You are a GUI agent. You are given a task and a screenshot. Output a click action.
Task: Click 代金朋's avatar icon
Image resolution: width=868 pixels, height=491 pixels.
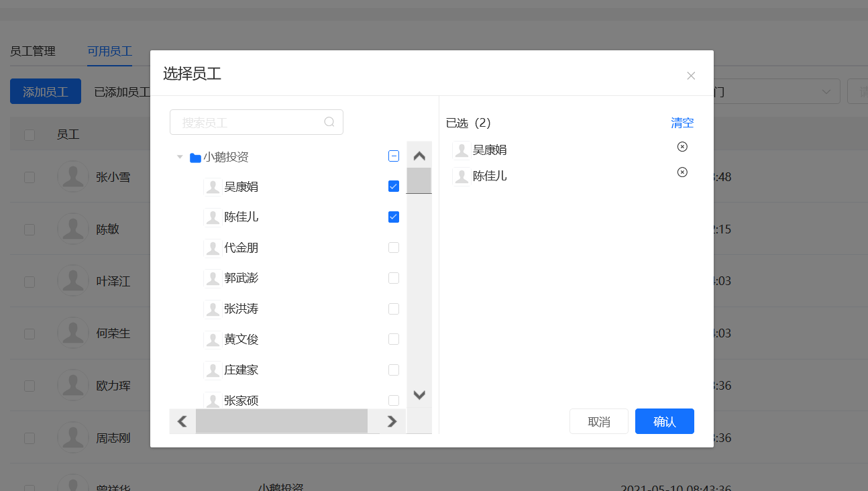(x=213, y=248)
